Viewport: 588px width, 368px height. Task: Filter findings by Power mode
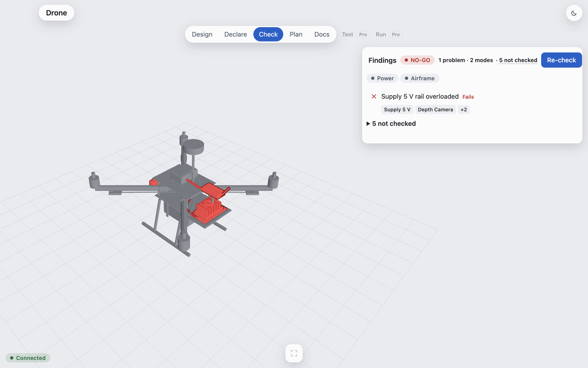[382, 78]
